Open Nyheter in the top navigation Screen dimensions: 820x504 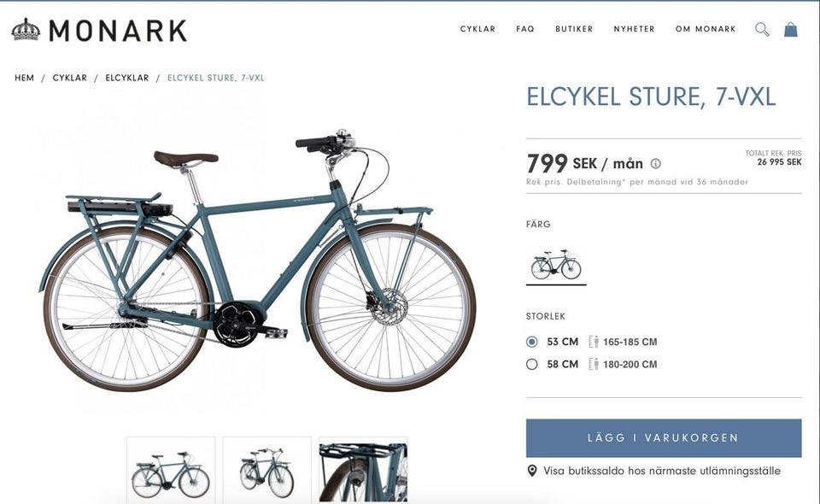[635, 29]
